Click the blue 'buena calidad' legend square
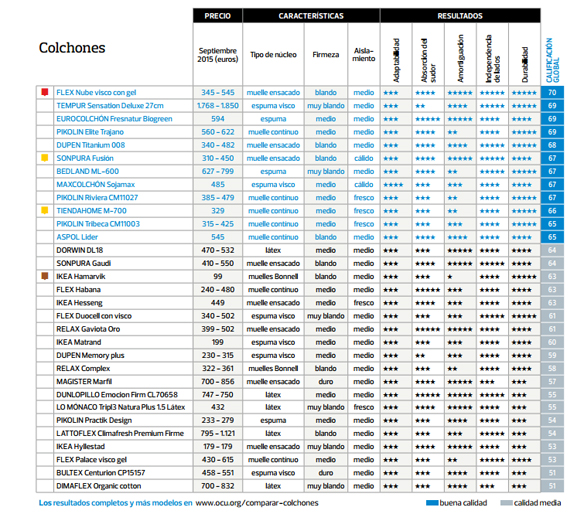 click(432, 503)
